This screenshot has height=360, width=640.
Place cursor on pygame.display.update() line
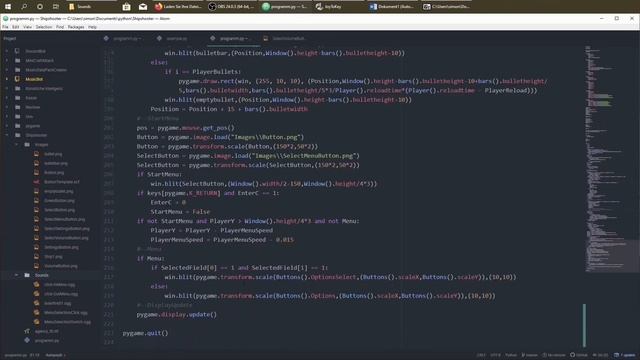tap(176, 315)
